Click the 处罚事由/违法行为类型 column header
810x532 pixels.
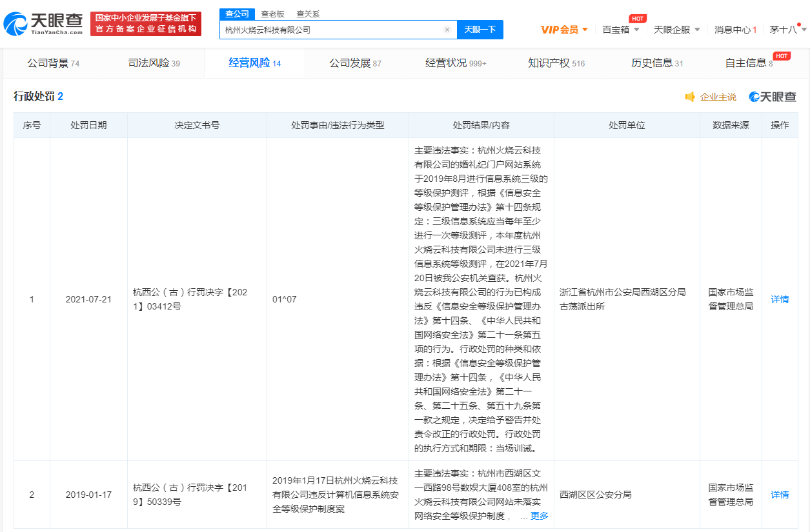point(338,125)
